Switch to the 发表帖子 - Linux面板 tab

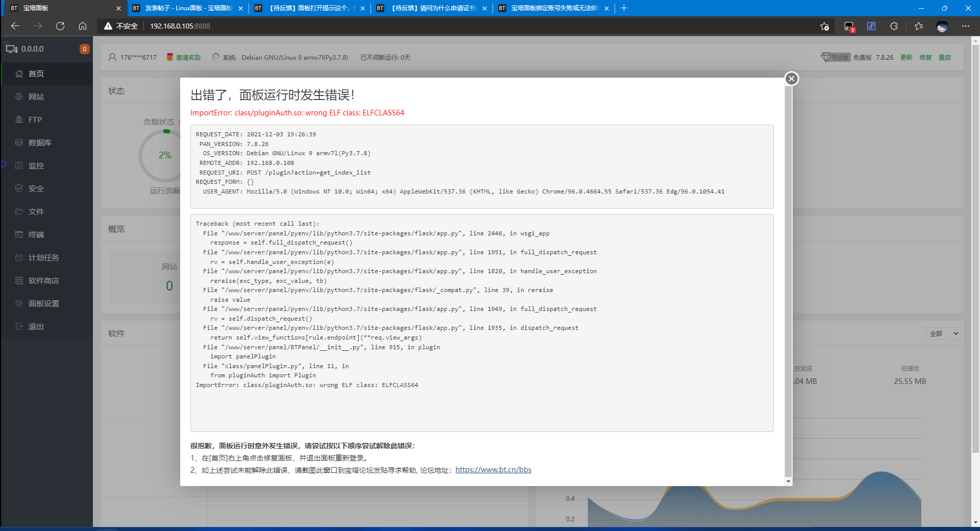click(187, 8)
